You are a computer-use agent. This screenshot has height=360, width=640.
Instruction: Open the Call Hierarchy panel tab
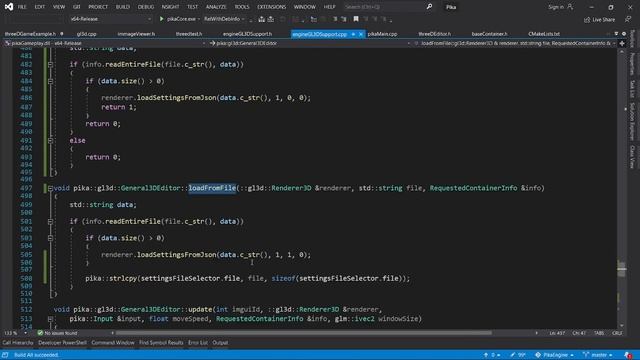(18, 343)
